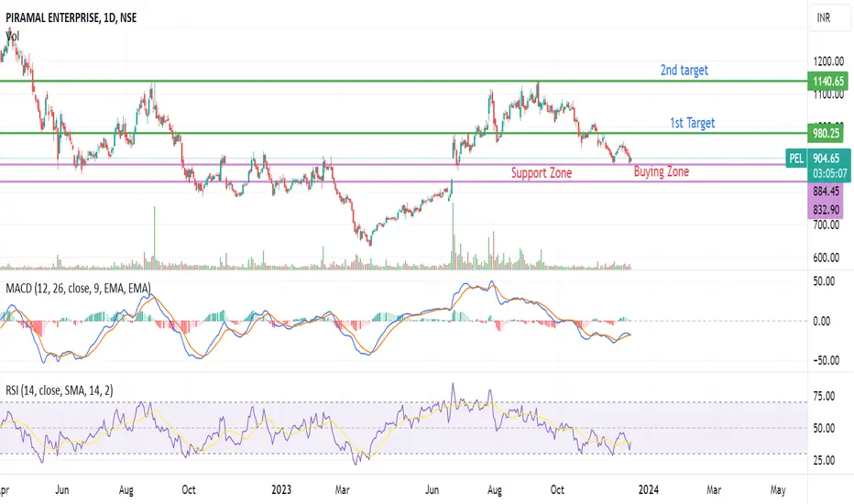Click the 2nd target annotation

tap(684, 70)
